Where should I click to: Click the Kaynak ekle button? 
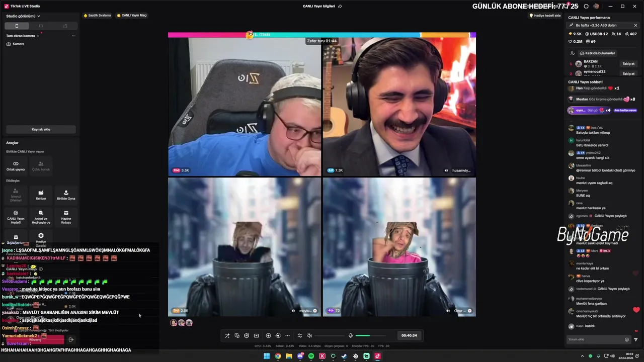coord(41,129)
